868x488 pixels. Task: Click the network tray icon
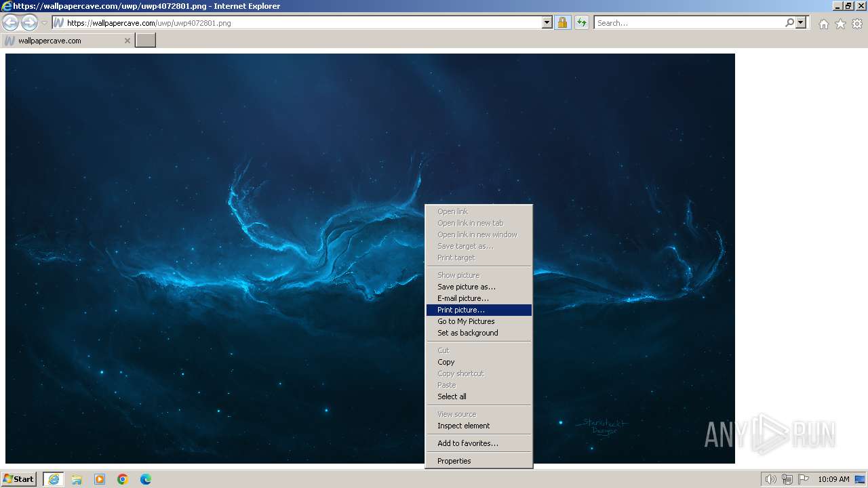pos(787,479)
